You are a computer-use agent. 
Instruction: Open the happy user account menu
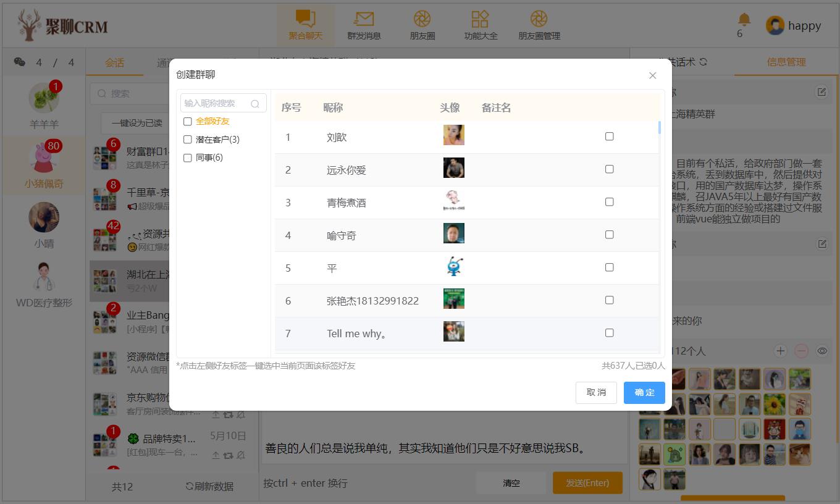click(794, 26)
